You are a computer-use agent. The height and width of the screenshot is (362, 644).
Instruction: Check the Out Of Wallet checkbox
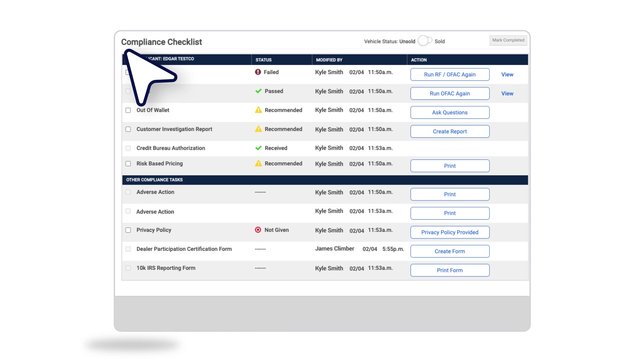click(128, 110)
